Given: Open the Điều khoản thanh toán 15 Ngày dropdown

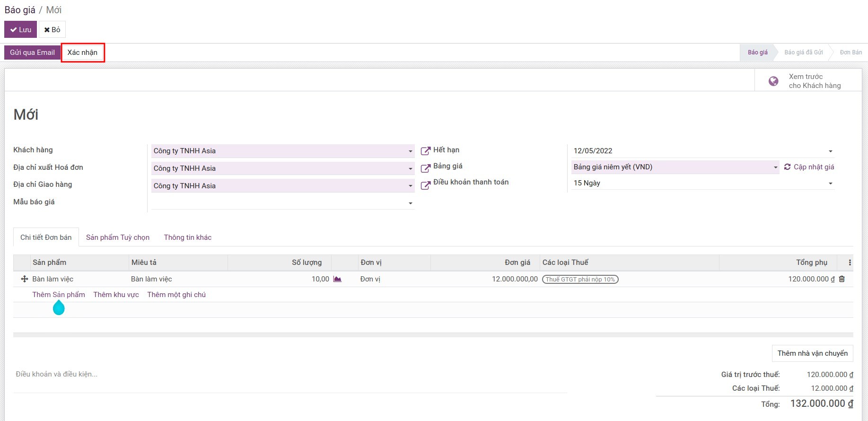Looking at the screenshot, I should click(x=831, y=184).
